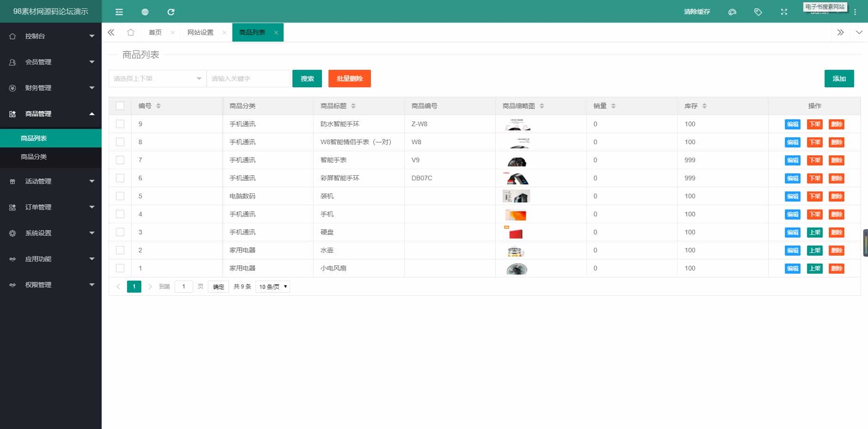This screenshot has width=868, height=429.
Task: Click the 活动管理 gift icon
Action: pyautogui.click(x=12, y=181)
